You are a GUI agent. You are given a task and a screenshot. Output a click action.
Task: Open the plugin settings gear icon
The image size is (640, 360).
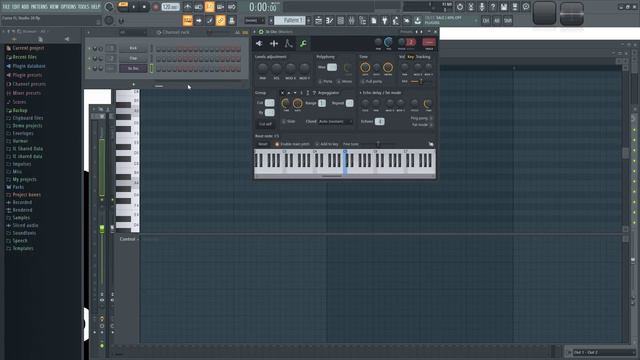261,32
